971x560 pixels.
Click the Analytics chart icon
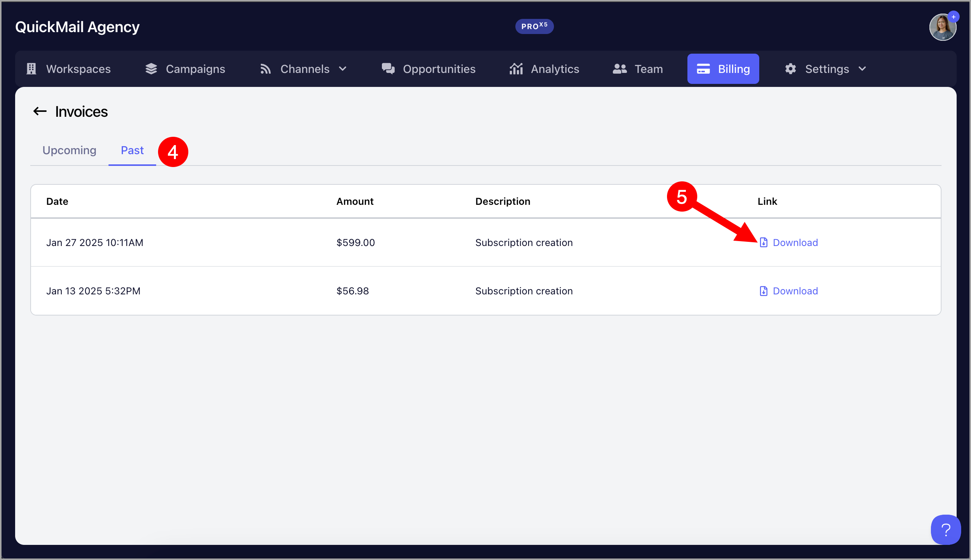516,69
